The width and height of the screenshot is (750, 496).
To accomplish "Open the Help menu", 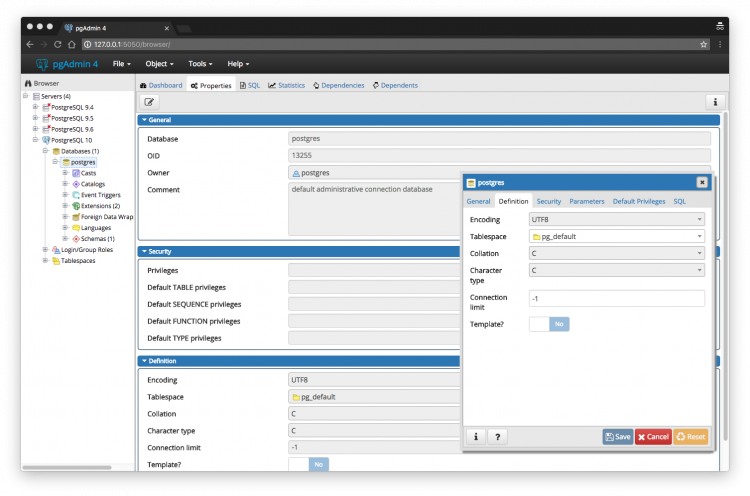I will [238, 64].
